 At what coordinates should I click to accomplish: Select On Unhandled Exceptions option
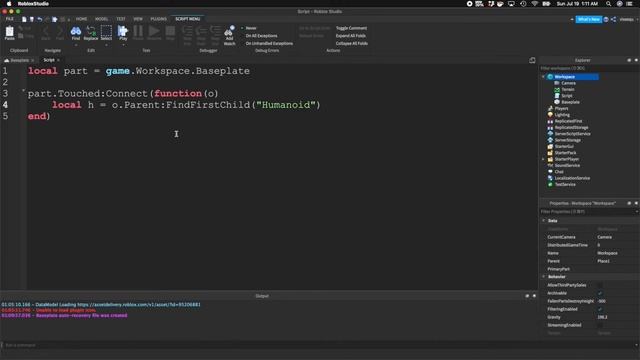click(x=269, y=43)
